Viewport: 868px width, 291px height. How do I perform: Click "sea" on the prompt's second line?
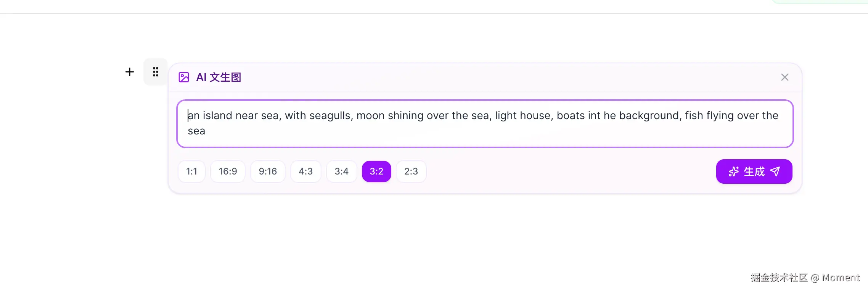click(x=196, y=131)
